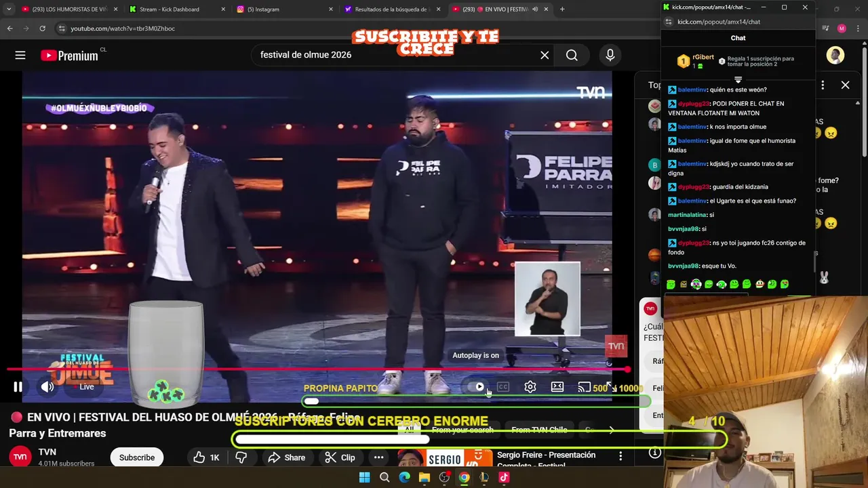
Task: Clear the YouTube search query
Action: (x=545, y=56)
